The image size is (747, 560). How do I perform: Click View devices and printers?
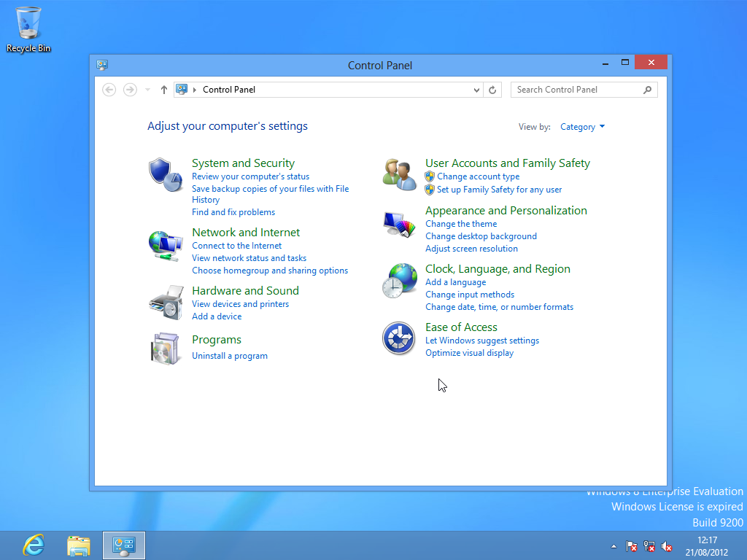click(241, 304)
